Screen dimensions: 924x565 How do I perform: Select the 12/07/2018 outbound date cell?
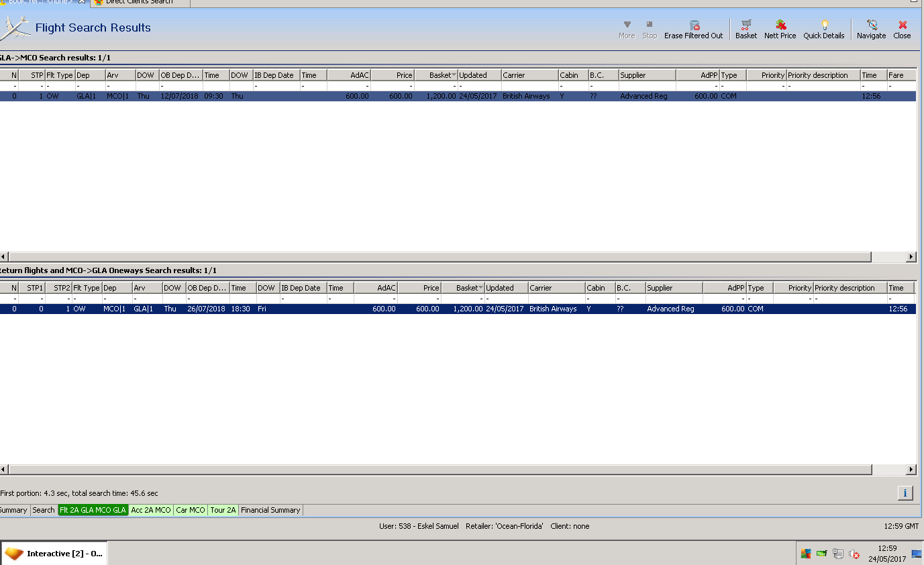(181, 96)
